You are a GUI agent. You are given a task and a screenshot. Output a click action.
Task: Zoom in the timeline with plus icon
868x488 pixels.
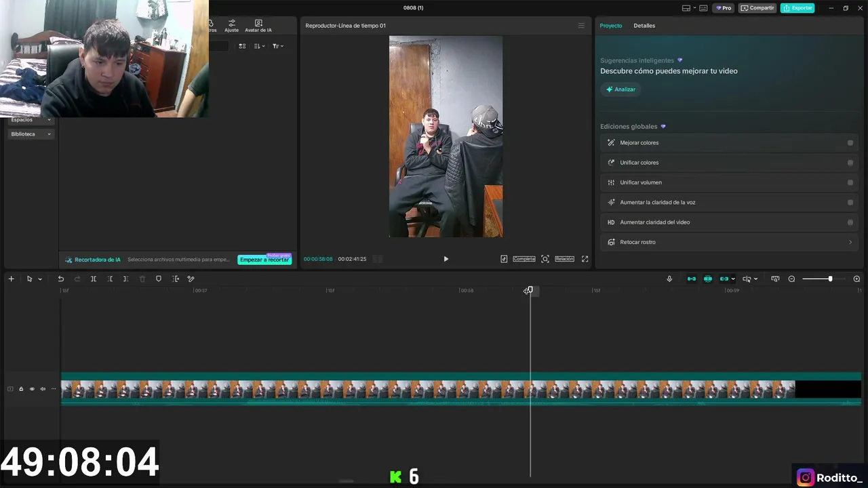[x=856, y=279]
